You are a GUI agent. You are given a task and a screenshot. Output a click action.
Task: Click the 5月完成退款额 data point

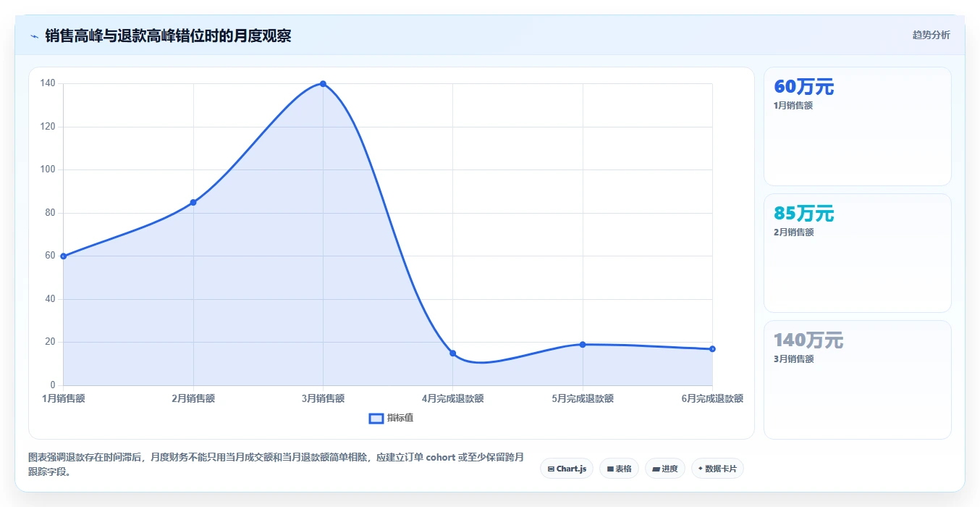pos(583,345)
